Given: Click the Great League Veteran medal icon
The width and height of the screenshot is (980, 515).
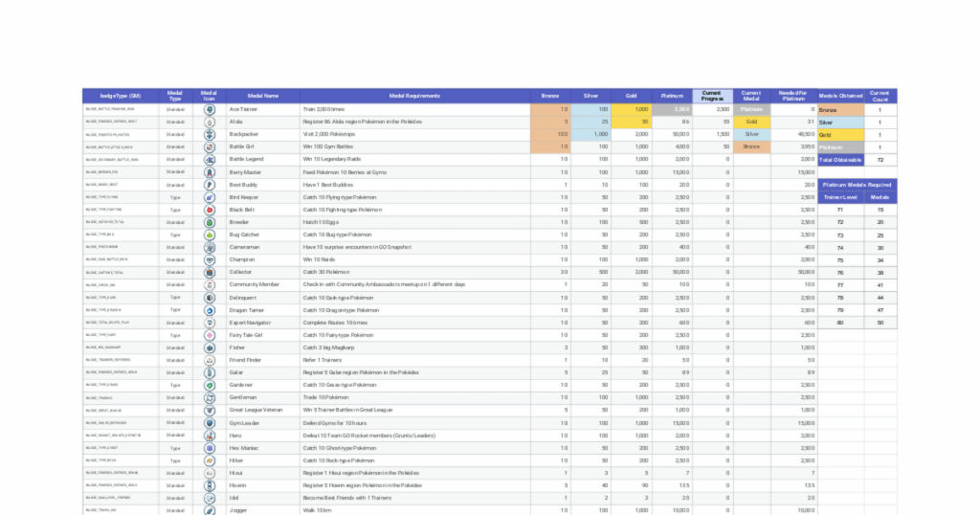Looking at the screenshot, I should 210,410.
